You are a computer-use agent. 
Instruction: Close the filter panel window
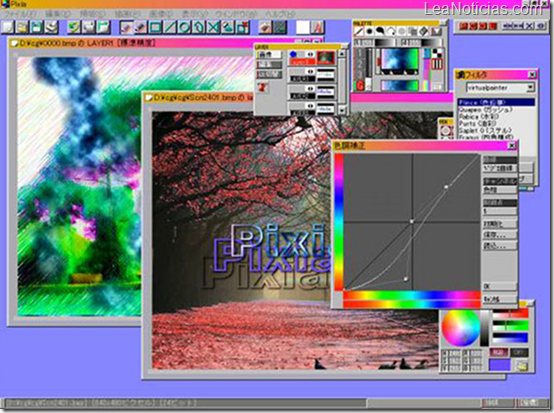(532, 75)
